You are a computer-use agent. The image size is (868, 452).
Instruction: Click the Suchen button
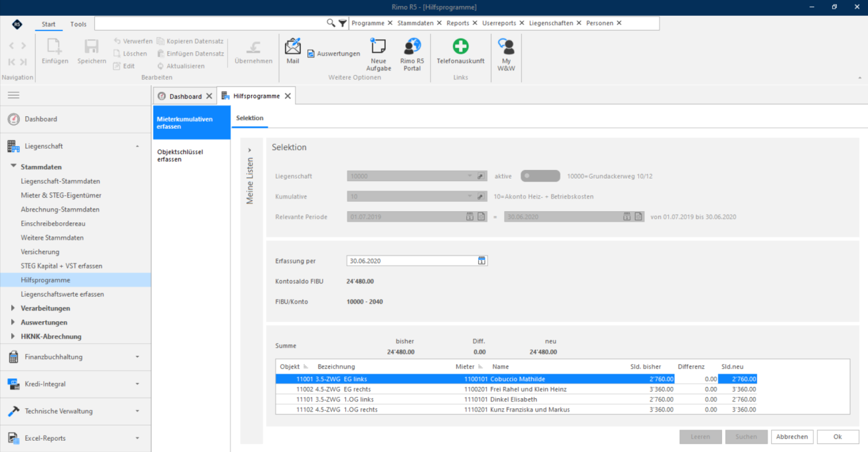pyautogui.click(x=746, y=437)
